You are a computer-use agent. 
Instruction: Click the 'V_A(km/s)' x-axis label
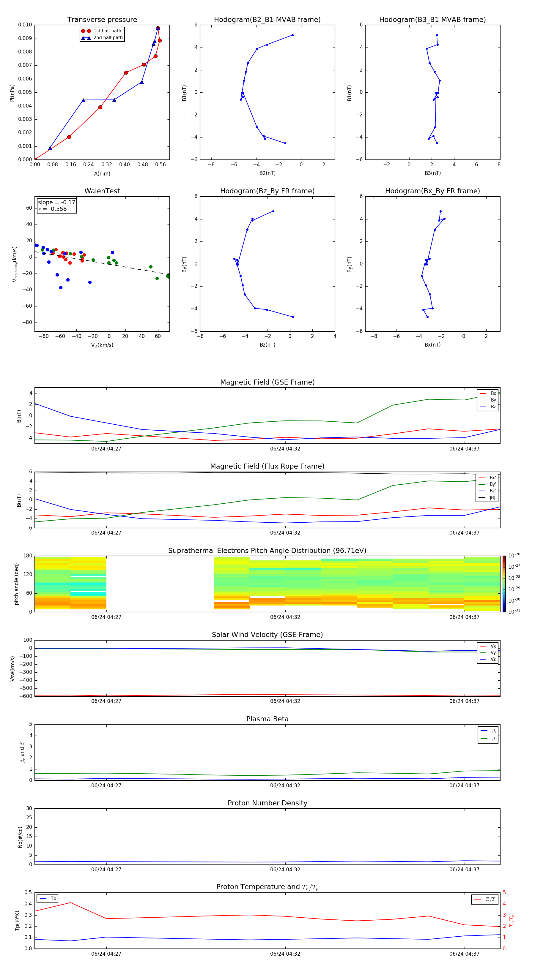click(102, 345)
